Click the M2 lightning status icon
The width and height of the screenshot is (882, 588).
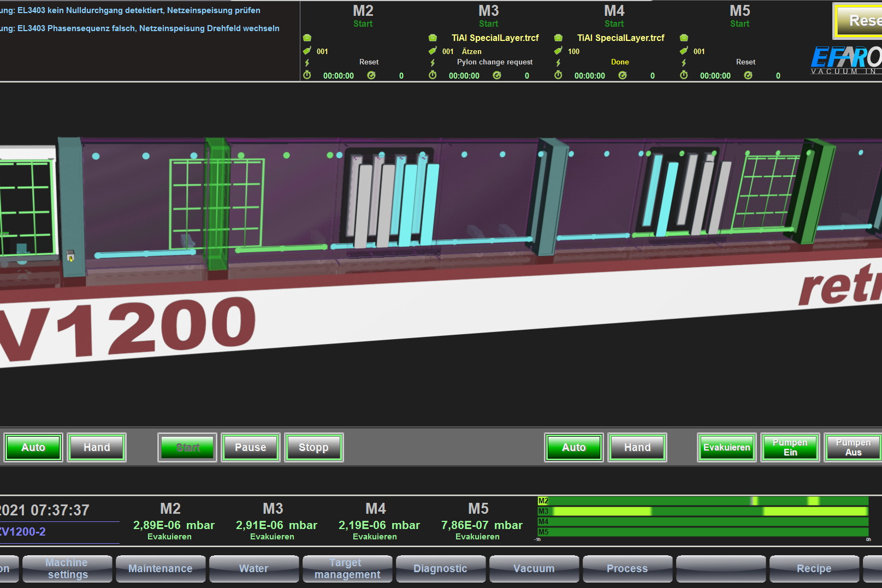(x=307, y=63)
